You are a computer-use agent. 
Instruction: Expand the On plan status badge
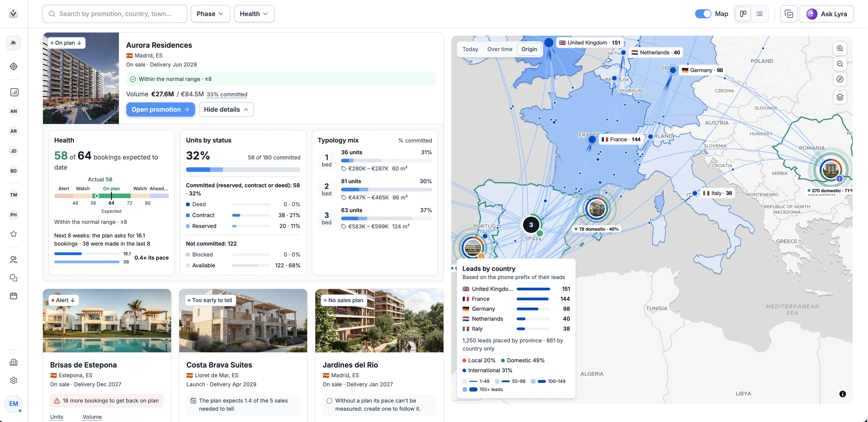[66, 43]
